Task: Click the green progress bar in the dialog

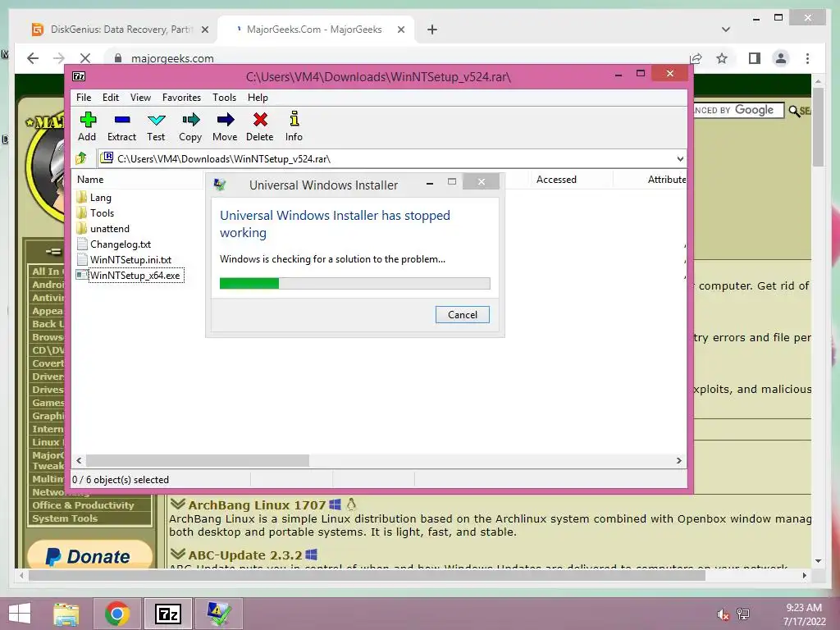Action: tap(354, 283)
